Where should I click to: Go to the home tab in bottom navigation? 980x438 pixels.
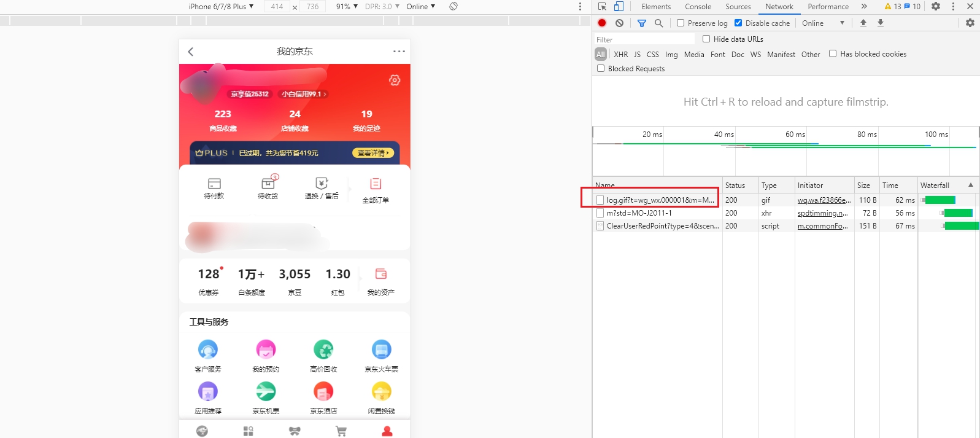pos(202,431)
